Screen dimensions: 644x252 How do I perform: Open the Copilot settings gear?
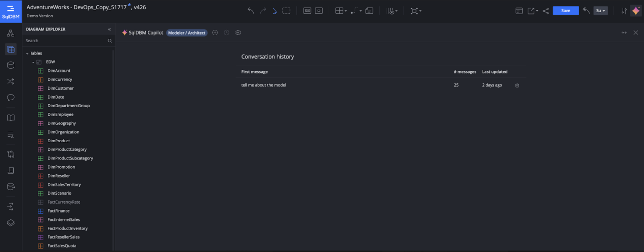point(238,33)
